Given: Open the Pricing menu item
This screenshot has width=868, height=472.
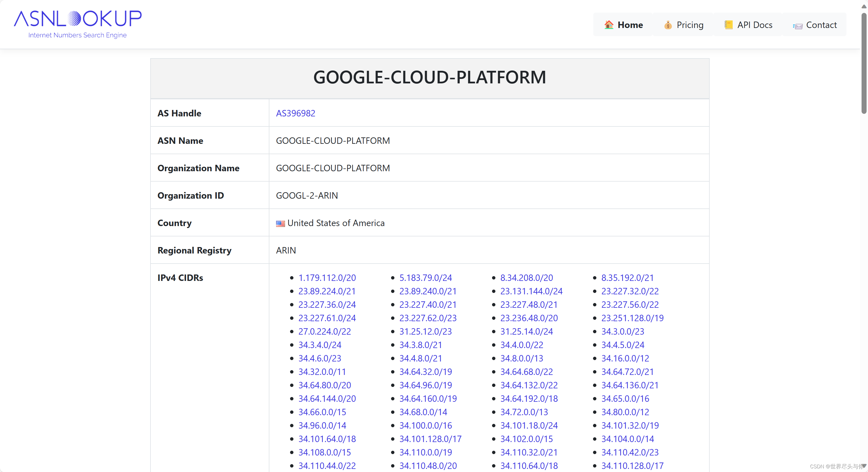Looking at the screenshot, I should pyautogui.click(x=683, y=25).
